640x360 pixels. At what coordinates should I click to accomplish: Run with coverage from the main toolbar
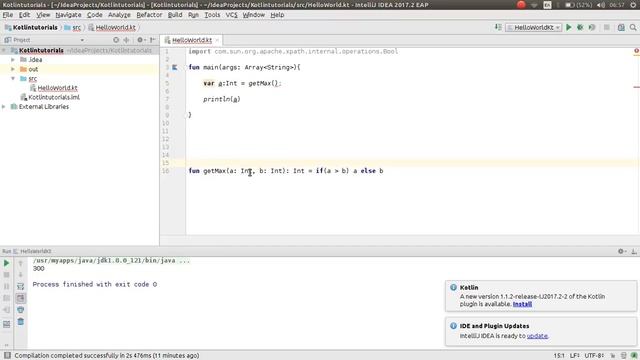(x=592, y=27)
